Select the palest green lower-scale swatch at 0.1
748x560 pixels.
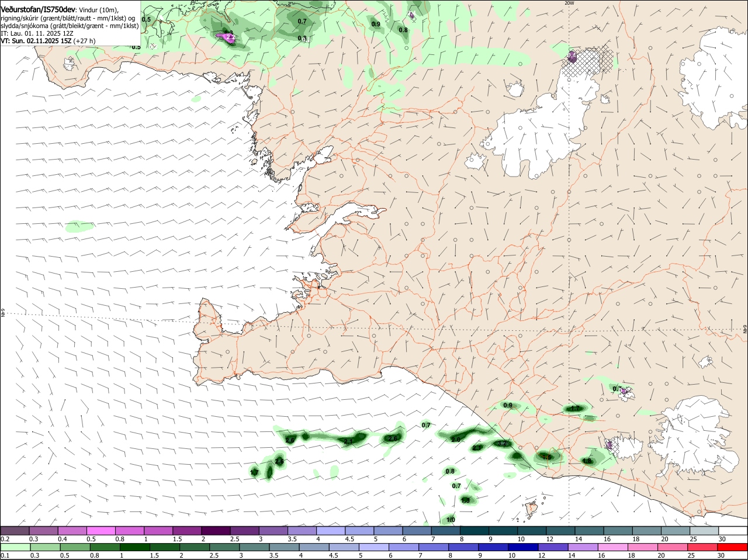coord(15,547)
